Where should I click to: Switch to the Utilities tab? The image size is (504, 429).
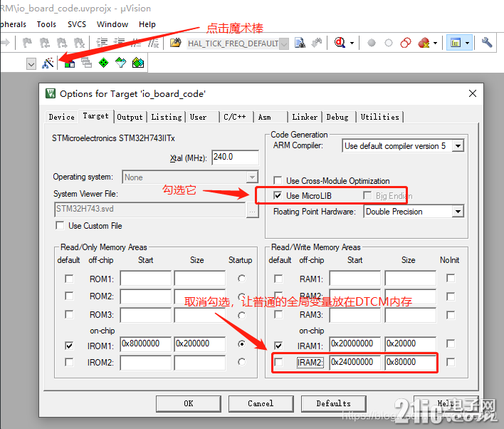tap(380, 117)
